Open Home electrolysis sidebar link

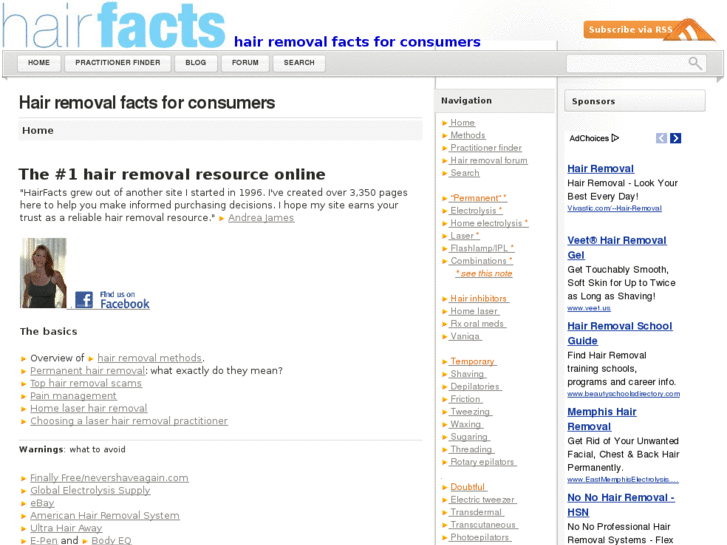[489, 223]
